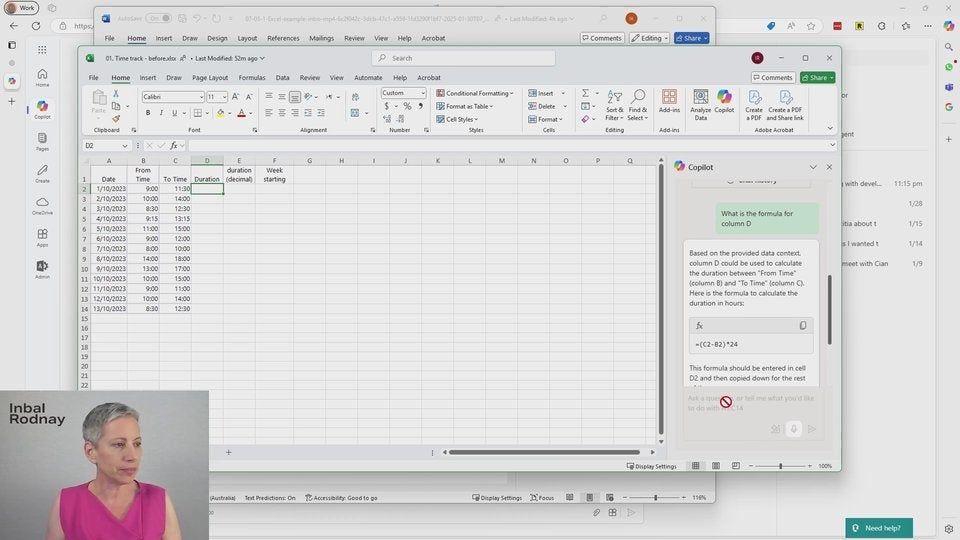This screenshot has width=960, height=540.
Task: Switch to Page Layout view in Excel
Action: pos(716,466)
